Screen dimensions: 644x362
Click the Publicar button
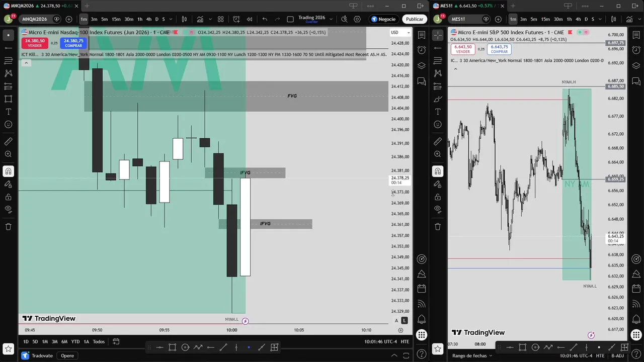pyautogui.click(x=415, y=19)
